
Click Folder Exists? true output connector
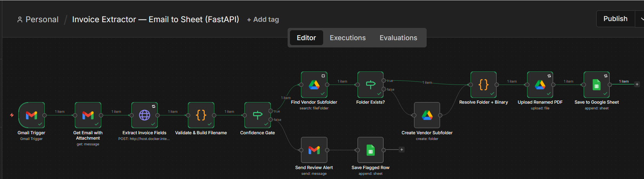coord(383,80)
